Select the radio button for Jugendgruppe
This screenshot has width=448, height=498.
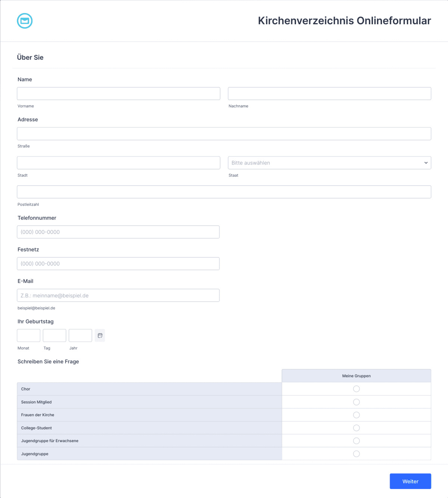(356, 454)
